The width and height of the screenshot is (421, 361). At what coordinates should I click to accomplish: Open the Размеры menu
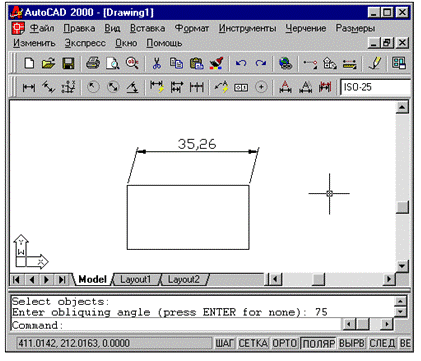pyautogui.click(x=355, y=28)
